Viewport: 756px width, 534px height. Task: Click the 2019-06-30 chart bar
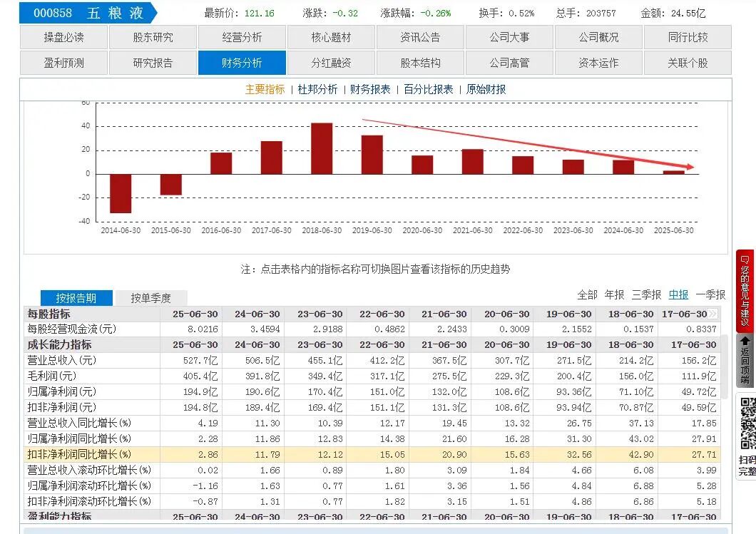point(372,155)
